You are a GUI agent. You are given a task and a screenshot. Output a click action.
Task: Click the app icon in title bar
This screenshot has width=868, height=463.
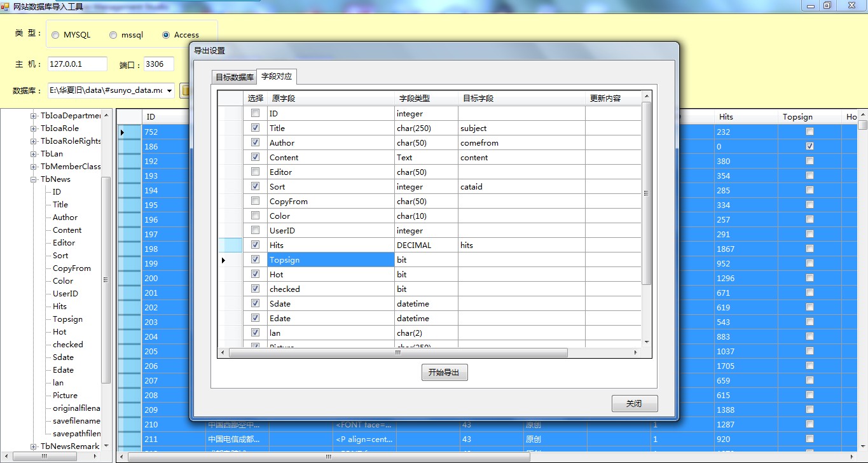(5, 6)
